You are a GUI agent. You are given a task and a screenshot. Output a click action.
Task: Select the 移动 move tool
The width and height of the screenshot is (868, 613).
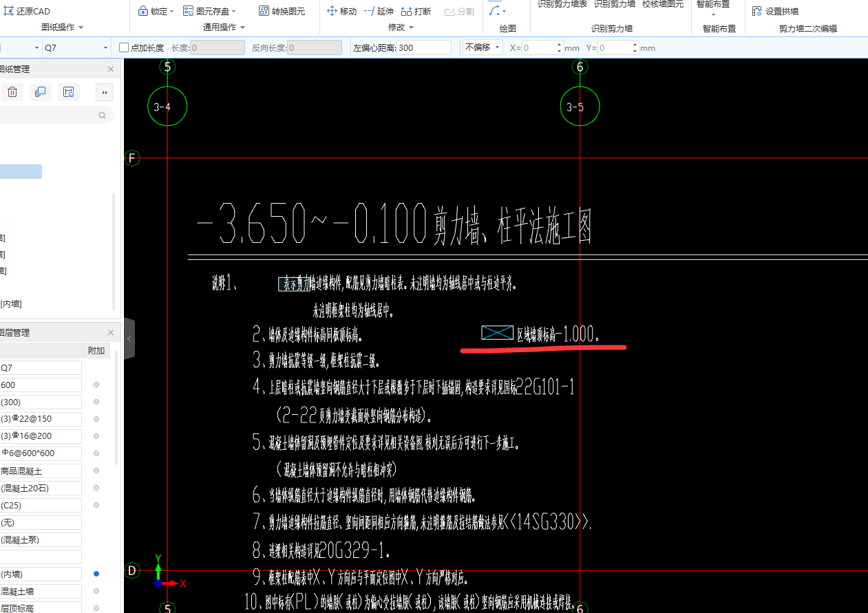click(x=341, y=11)
